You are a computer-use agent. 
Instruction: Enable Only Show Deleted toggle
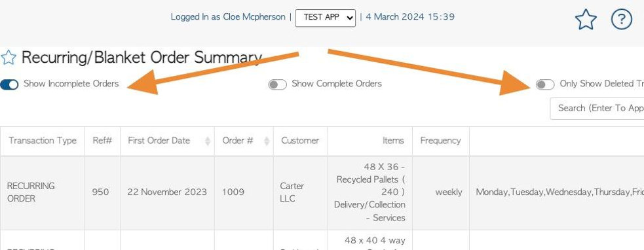(545, 84)
